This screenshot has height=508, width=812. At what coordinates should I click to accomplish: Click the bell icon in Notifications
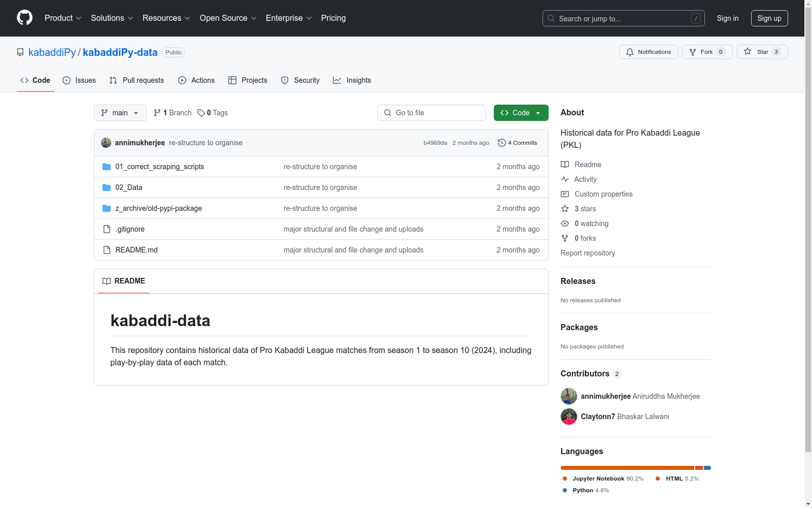coord(630,52)
